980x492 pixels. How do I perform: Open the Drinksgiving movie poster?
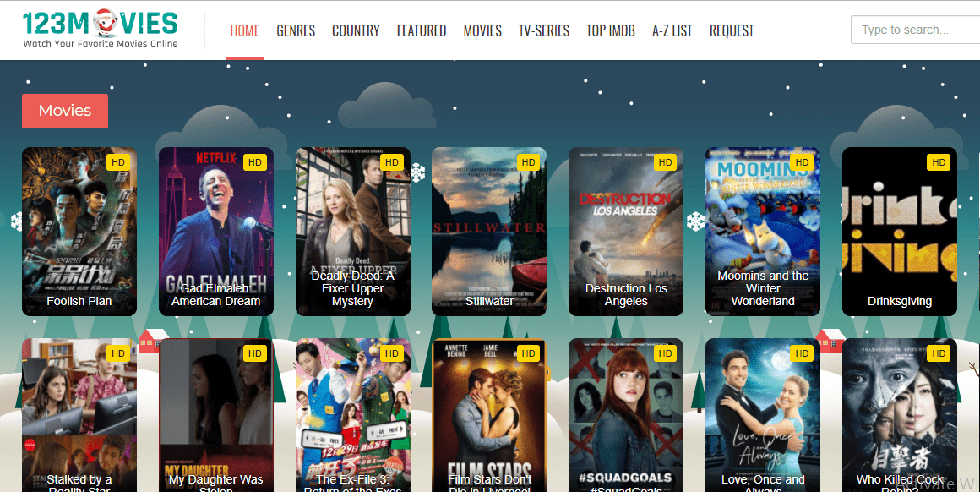pos(900,232)
